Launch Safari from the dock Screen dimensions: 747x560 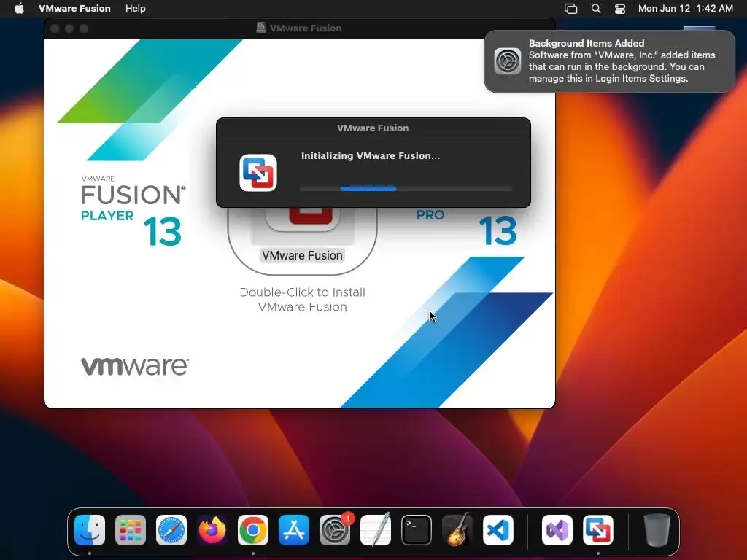171,530
